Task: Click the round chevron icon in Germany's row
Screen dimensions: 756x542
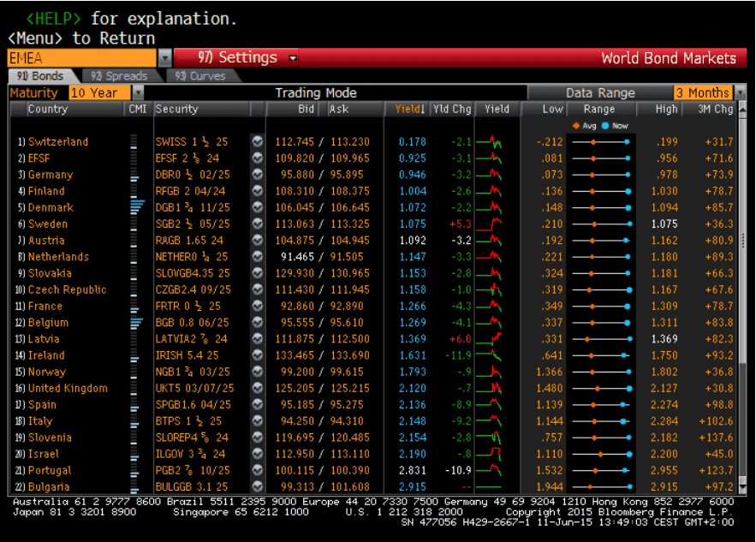Action: 257,175
